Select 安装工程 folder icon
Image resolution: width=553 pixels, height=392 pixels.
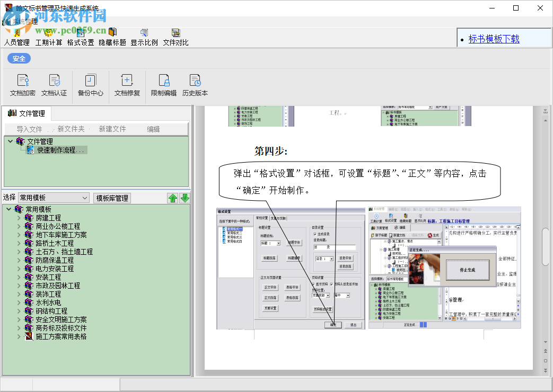29,277
